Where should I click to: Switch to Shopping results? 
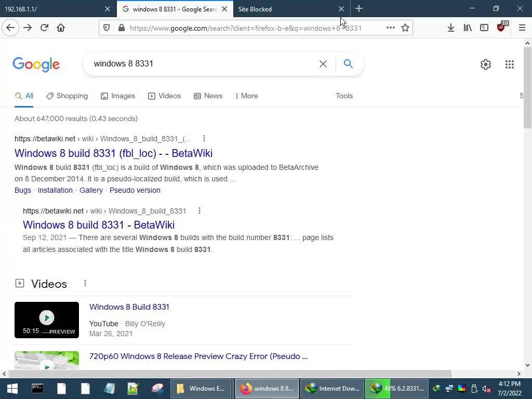pyautogui.click(x=67, y=96)
